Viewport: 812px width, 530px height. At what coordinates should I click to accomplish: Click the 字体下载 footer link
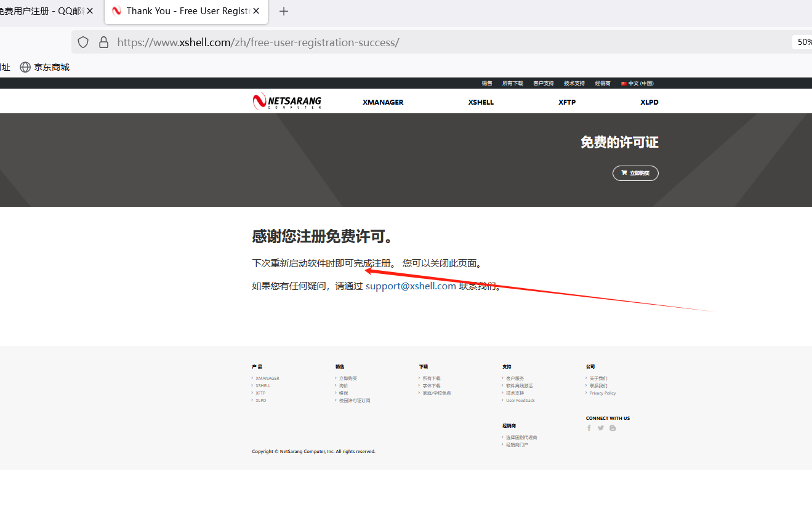[432, 386]
